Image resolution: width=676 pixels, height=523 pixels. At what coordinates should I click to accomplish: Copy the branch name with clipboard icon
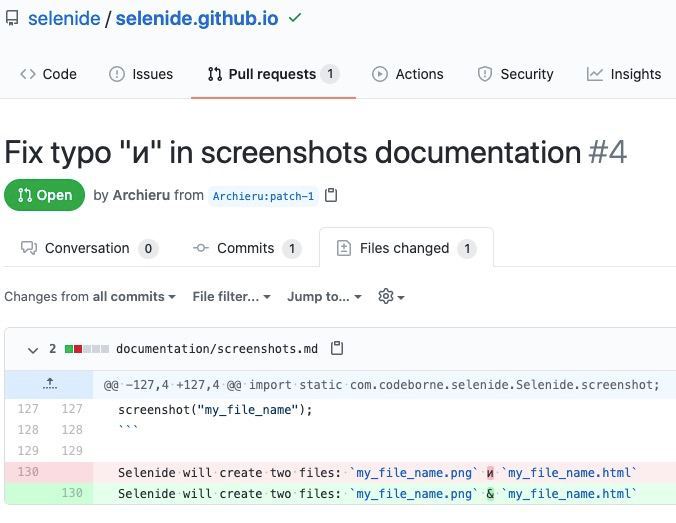331,195
